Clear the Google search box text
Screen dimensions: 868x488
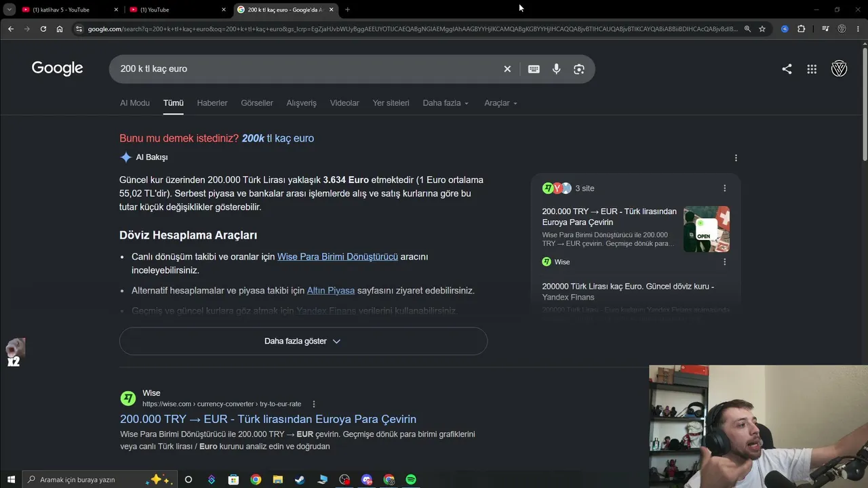(507, 69)
